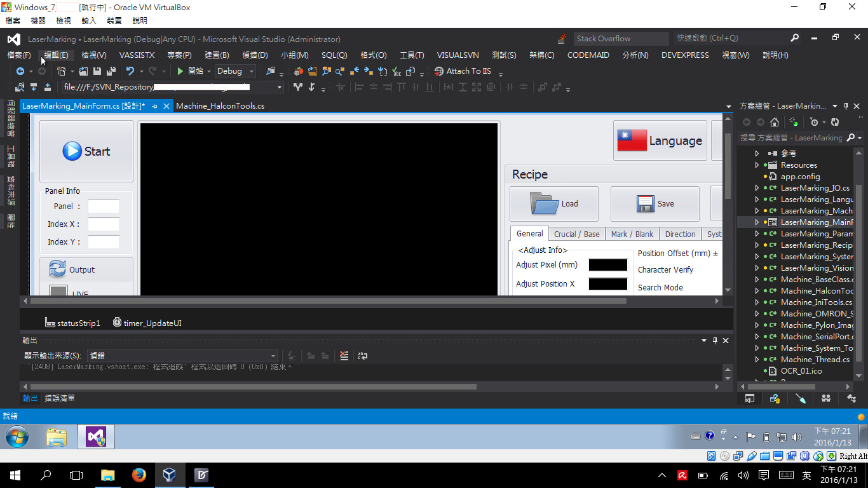Switch to the Machine_HalconTools.cs tab
This screenshot has height=488, width=868.
coord(220,106)
